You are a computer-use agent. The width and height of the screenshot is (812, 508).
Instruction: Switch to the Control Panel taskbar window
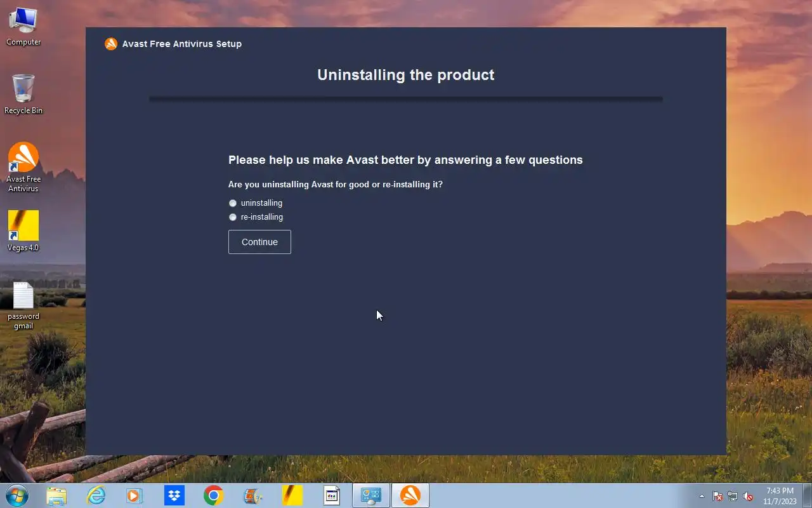pos(371,495)
